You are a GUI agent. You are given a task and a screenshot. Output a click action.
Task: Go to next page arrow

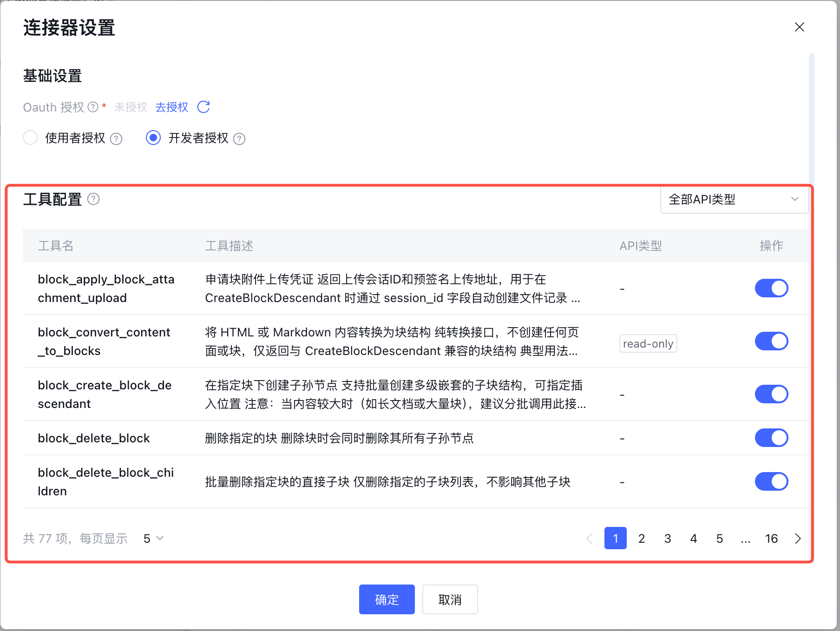tap(798, 538)
